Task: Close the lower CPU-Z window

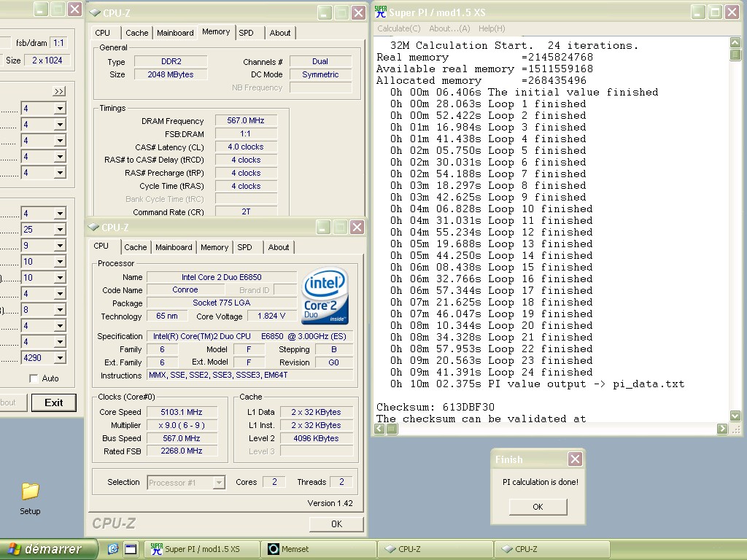Action: click(357, 227)
